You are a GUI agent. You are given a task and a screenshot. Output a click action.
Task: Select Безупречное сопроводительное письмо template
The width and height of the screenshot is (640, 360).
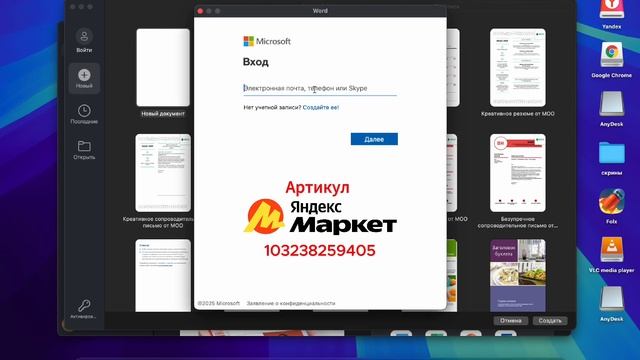click(x=518, y=173)
